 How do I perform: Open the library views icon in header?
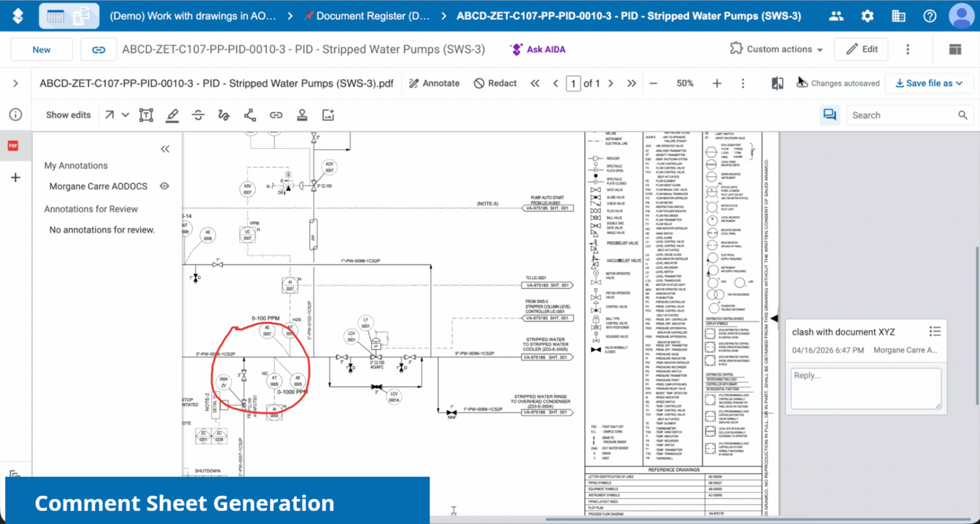(x=69, y=16)
